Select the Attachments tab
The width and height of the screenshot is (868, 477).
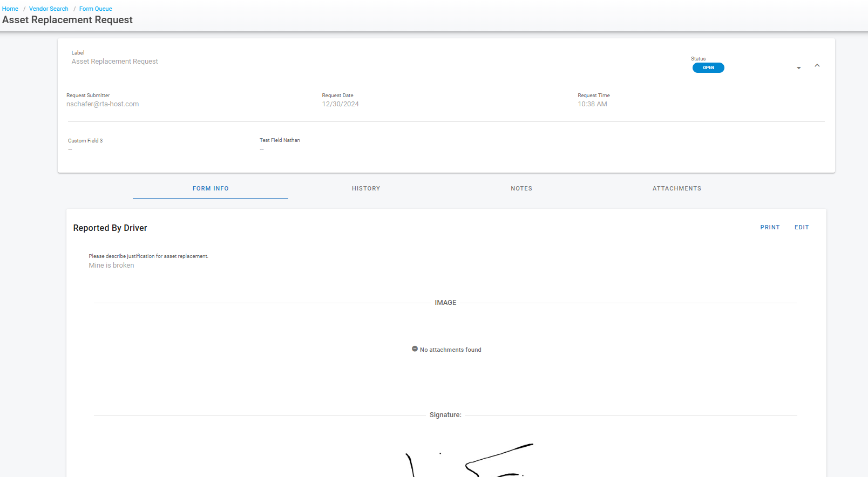(676, 189)
